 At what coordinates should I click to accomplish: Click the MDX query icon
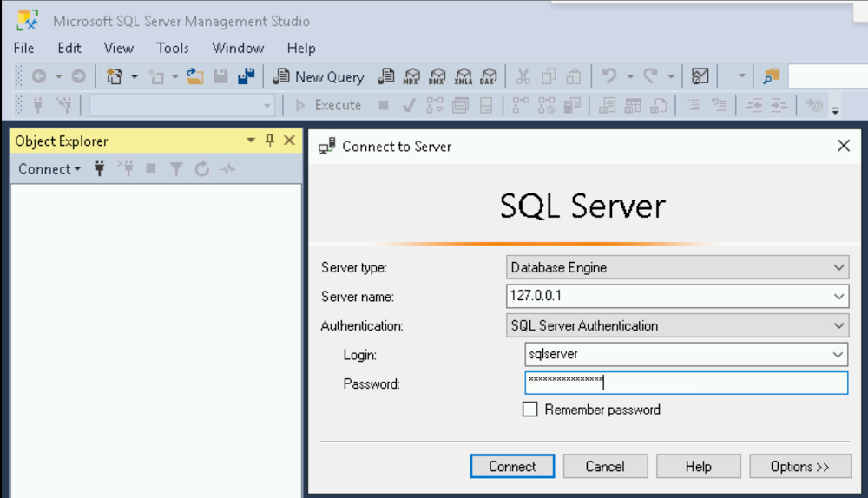(x=411, y=76)
